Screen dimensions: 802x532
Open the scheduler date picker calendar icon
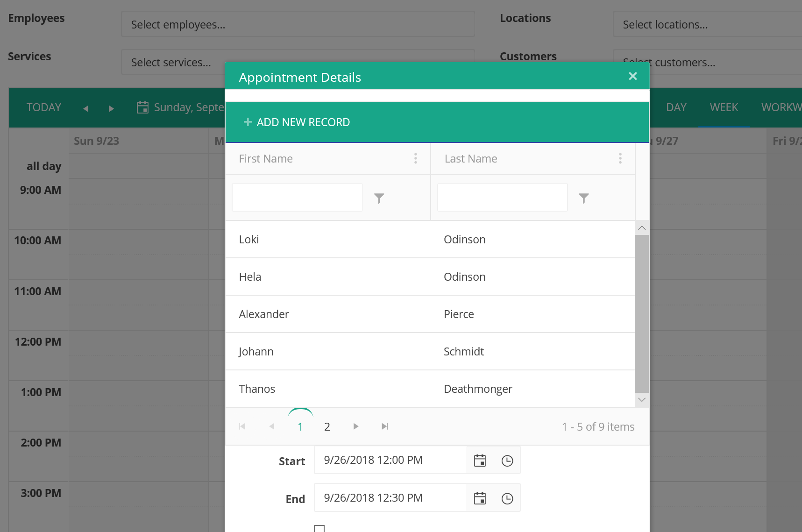[142, 107]
